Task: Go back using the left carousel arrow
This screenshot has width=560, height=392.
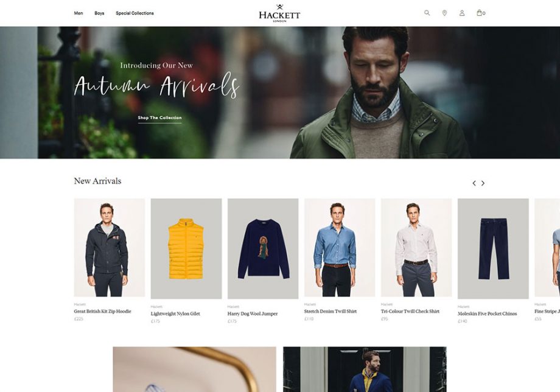Action: (474, 182)
